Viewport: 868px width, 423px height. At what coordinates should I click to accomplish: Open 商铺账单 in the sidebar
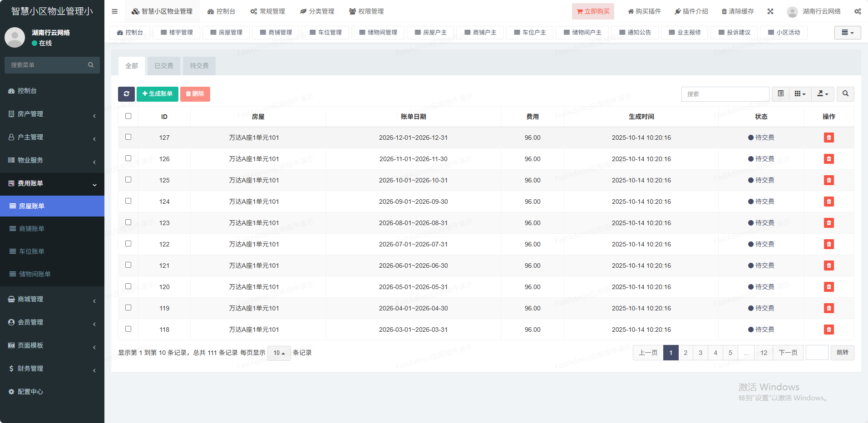click(x=32, y=229)
